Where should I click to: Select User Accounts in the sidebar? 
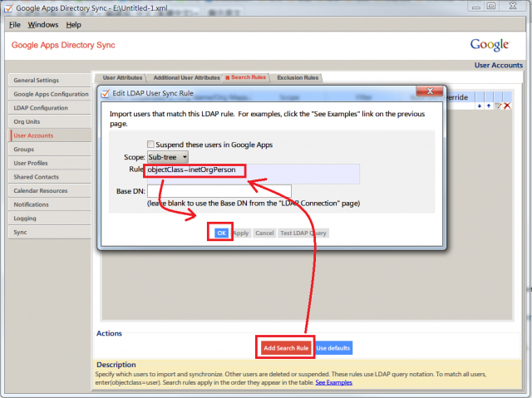pos(50,135)
